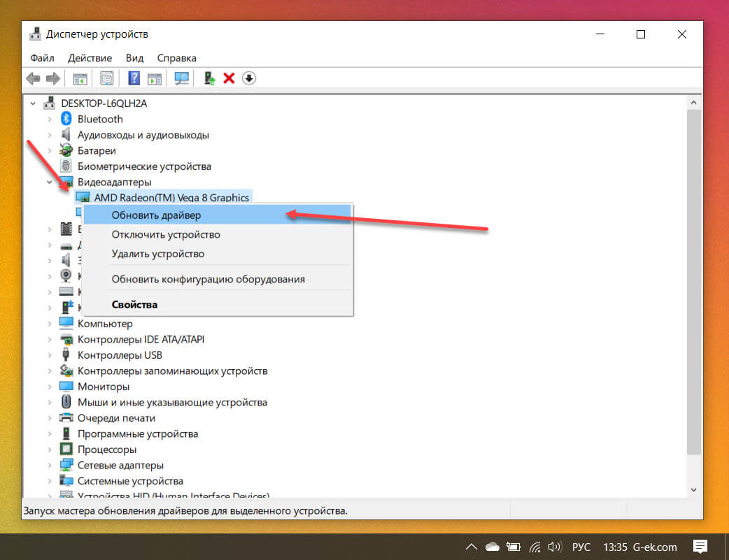Click the back arrow in the toolbar

(x=33, y=78)
